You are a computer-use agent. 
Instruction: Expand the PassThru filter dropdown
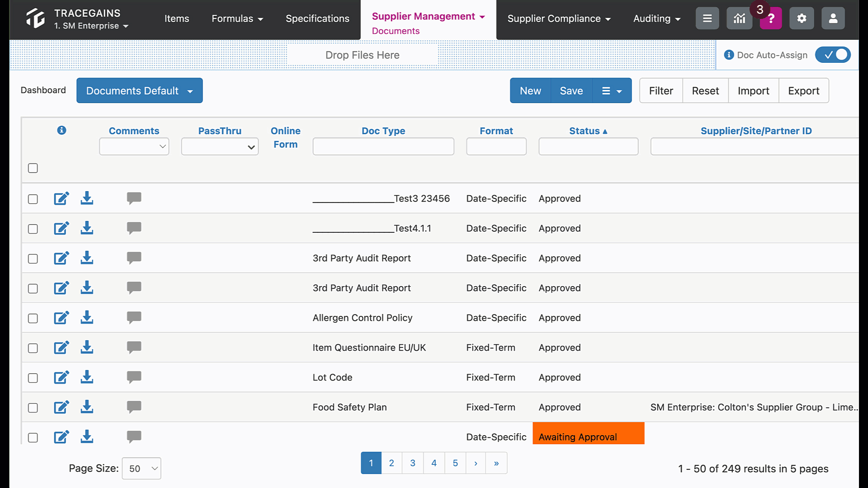[220, 146]
